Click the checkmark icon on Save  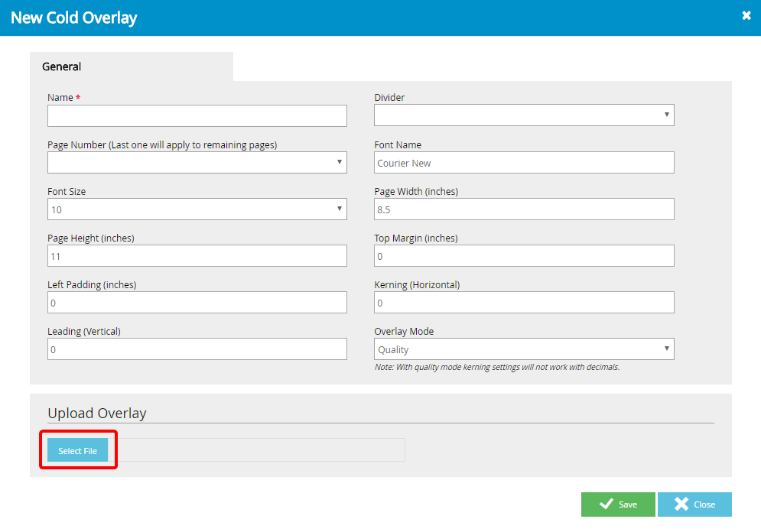tap(606, 504)
